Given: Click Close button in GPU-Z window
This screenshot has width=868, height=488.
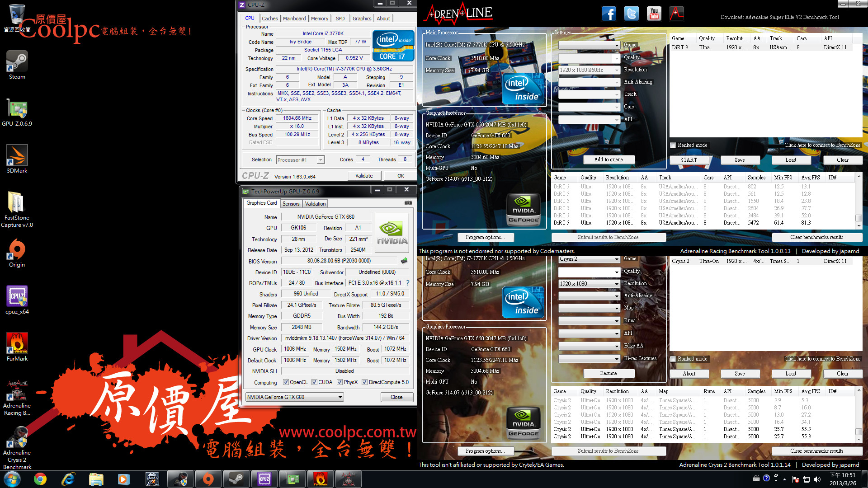Looking at the screenshot, I should click(396, 397).
